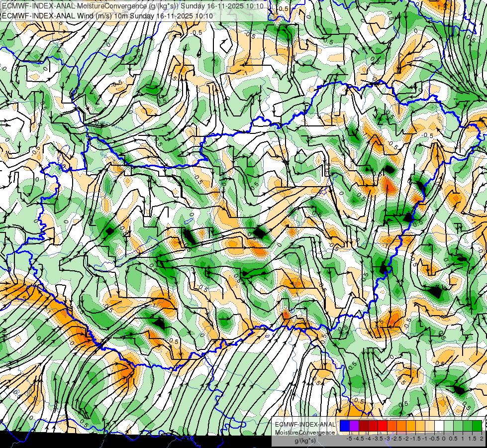Viewport: 487px width, 448px height.
Task: Click the MoistureConvergence title line at top
Action: [x=133, y=6]
